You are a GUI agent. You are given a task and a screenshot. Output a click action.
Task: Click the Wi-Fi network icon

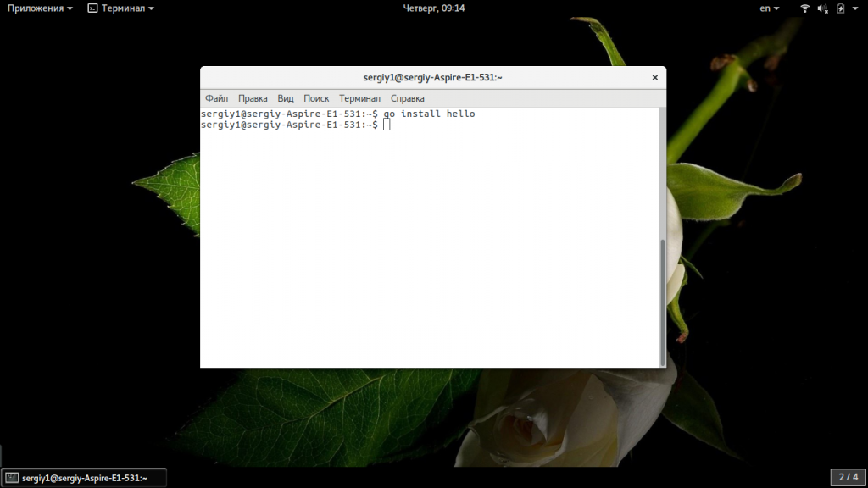(805, 8)
